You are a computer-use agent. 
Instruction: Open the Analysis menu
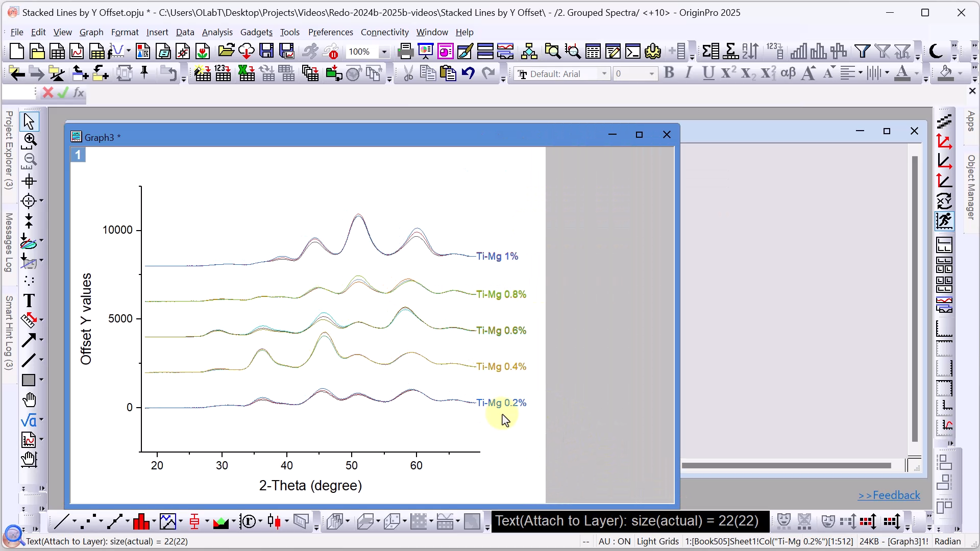pyautogui.click(x=217, y=32)
